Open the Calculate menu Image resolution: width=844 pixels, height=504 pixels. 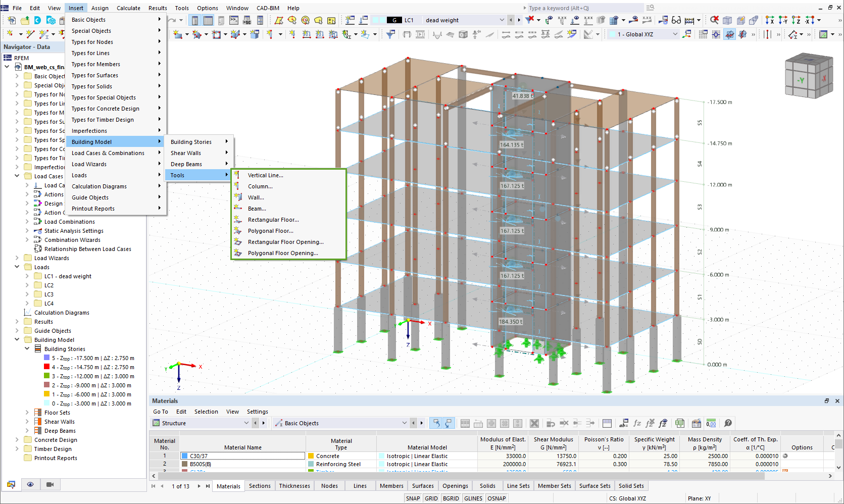[x=128, y=8]
